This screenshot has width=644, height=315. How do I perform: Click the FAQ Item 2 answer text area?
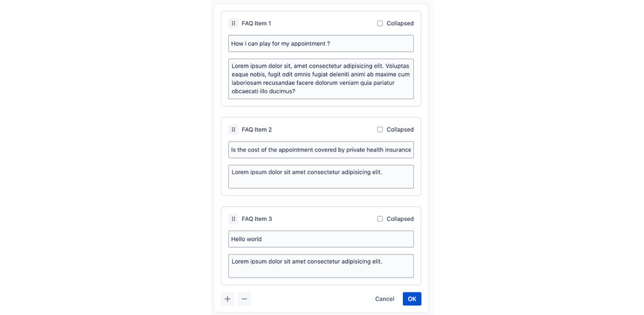pos(321,177)
